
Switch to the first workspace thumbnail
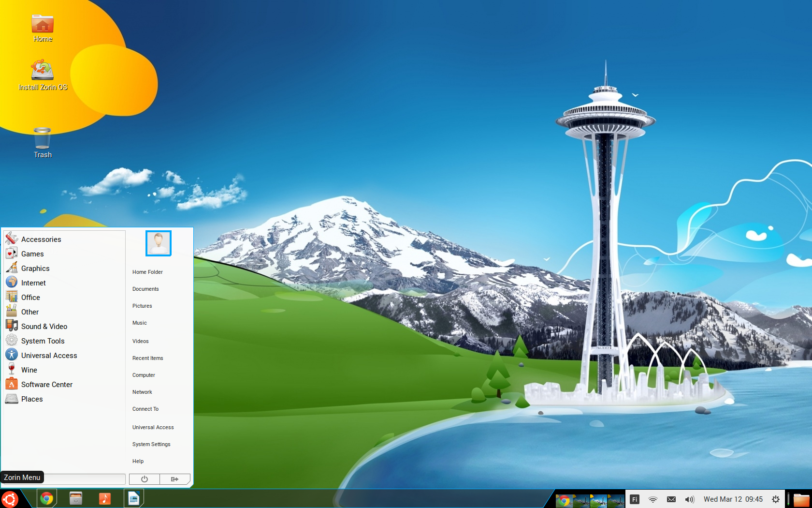point(564,500)
